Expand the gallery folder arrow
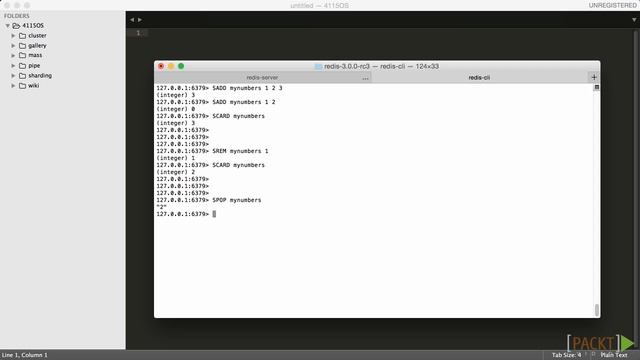Screen dimensions: 640x360 point(13,46)
